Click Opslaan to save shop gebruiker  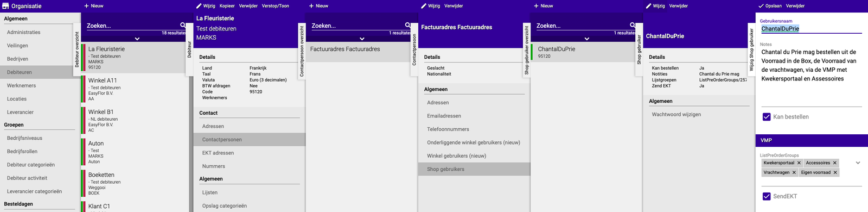(x=770, y=6)
